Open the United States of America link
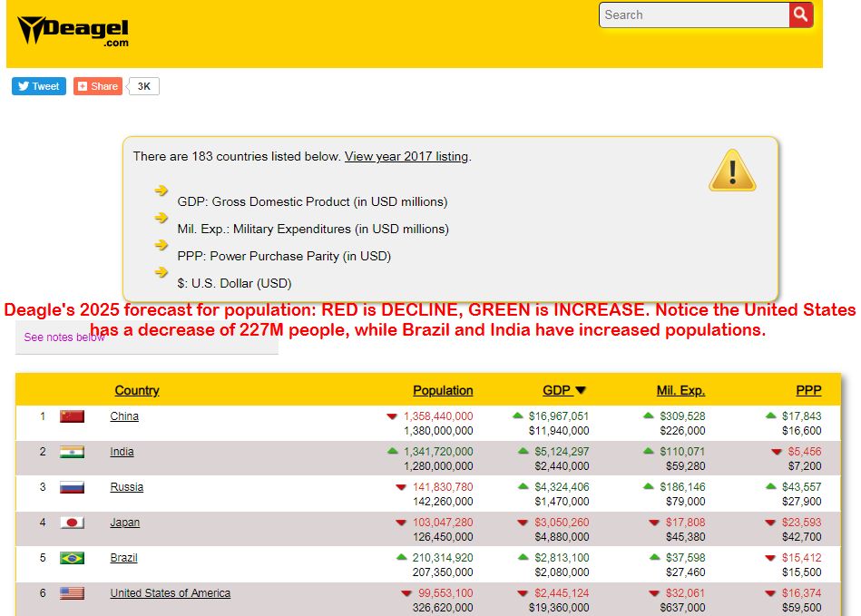Screen dimensions: 861x616 click(171, 593)
